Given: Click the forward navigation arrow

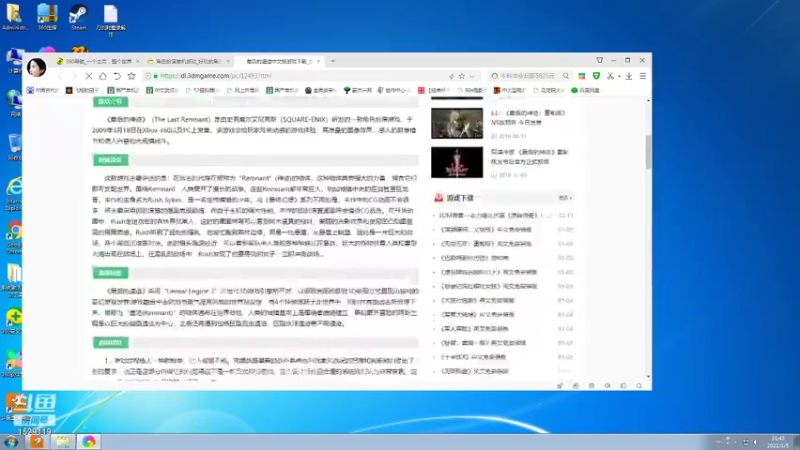Looking at the screenshot, I should tap(74, 76).
